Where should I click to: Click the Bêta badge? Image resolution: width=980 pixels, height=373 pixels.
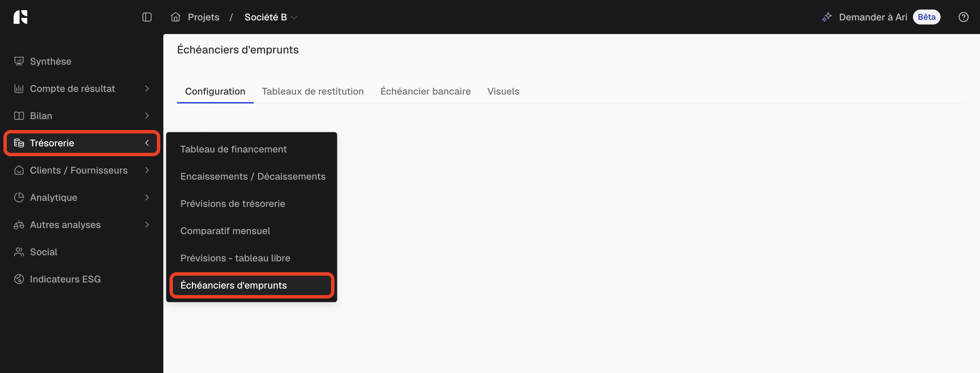coord(926,17)
